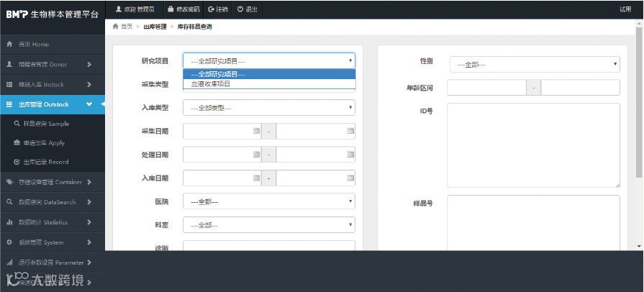
Task: Click the ID号 text area
Action: pyautogui.click(x=533, y=145)
